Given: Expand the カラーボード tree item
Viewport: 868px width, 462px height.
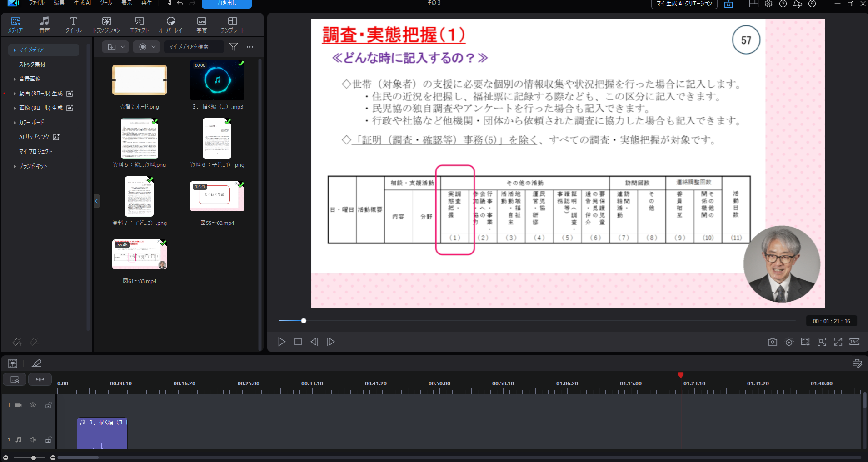Looking at the screenshot, I should [15, 123].
